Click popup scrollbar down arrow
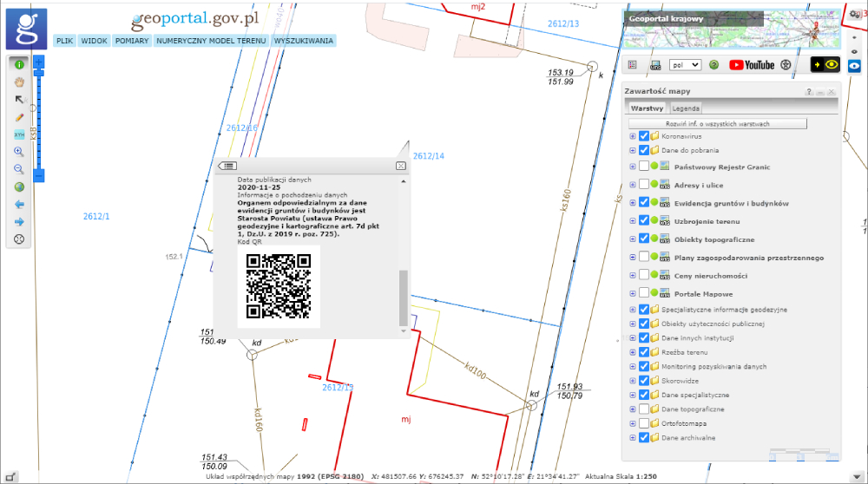868x484 pixels. click(x=403, y=330)
